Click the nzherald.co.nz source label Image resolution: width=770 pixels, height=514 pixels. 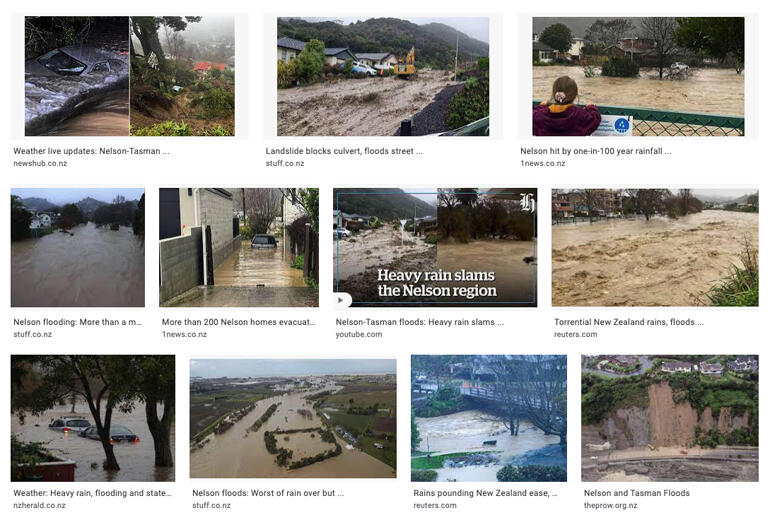tap(39, 505)
